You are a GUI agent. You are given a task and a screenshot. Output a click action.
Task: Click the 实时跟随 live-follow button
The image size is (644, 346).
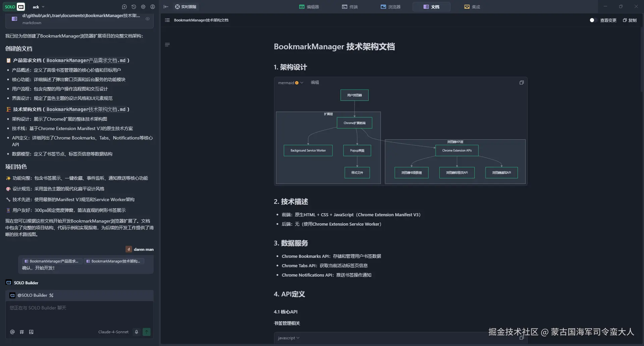(186, 7)
